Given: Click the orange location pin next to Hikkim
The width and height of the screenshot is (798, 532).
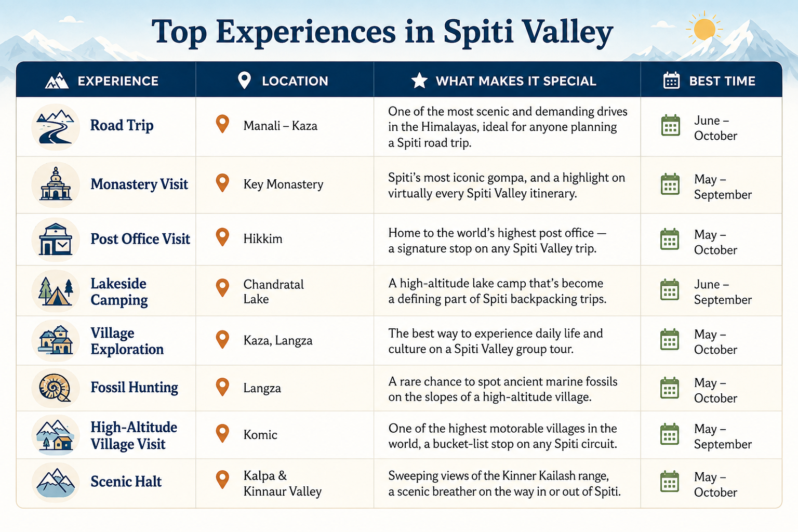Looking at the screenshot, I should (222, 237).
